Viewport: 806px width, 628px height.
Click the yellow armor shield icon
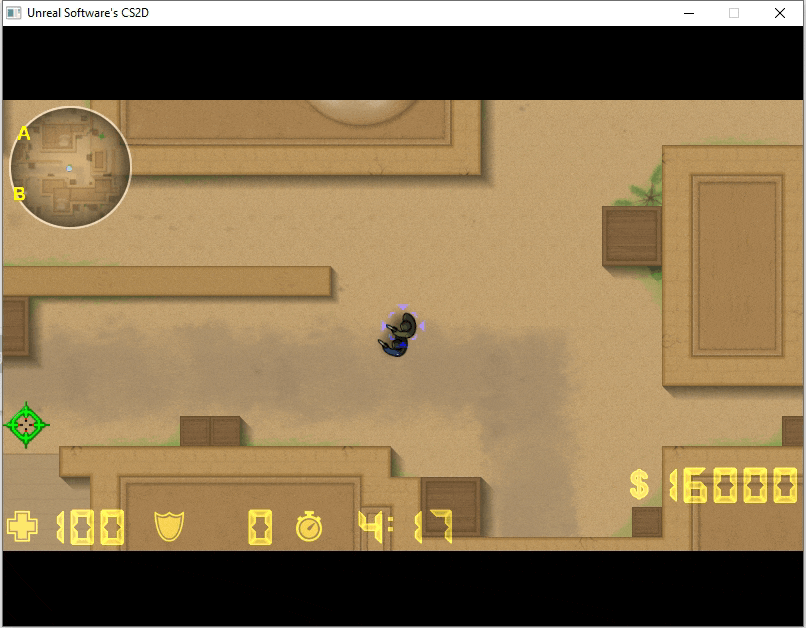point(169,526)
